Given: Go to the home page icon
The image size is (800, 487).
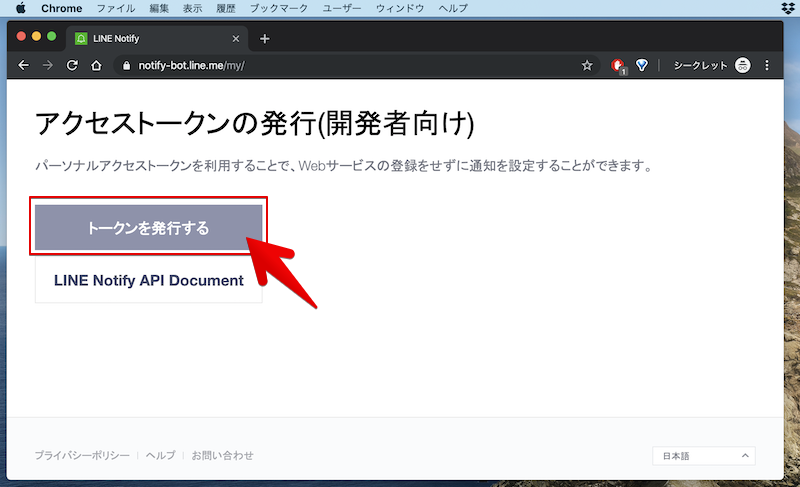Looking at the screenshot, I should pos(96,65).
